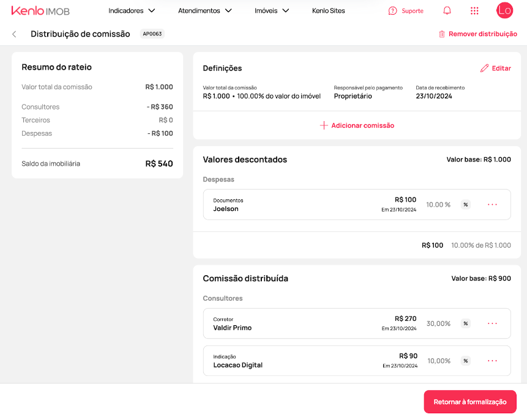Open more options for Locacao Digital

pyautogui.click(x=492, y=361)
